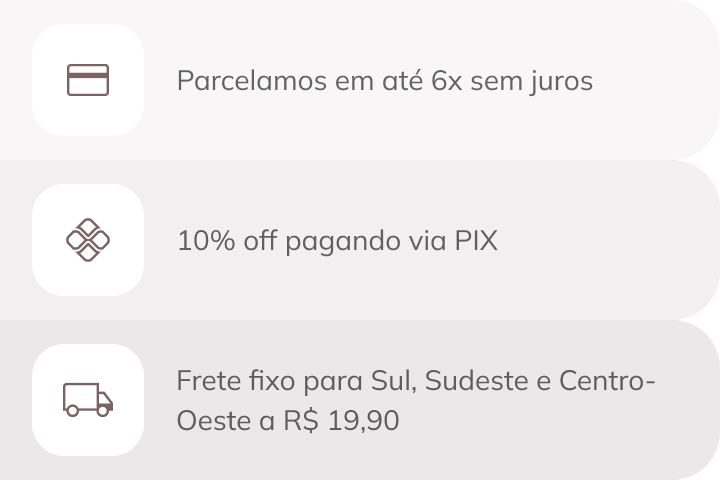Click the delivery truck icon
The image size is (720, 480).
click(88, 400)
